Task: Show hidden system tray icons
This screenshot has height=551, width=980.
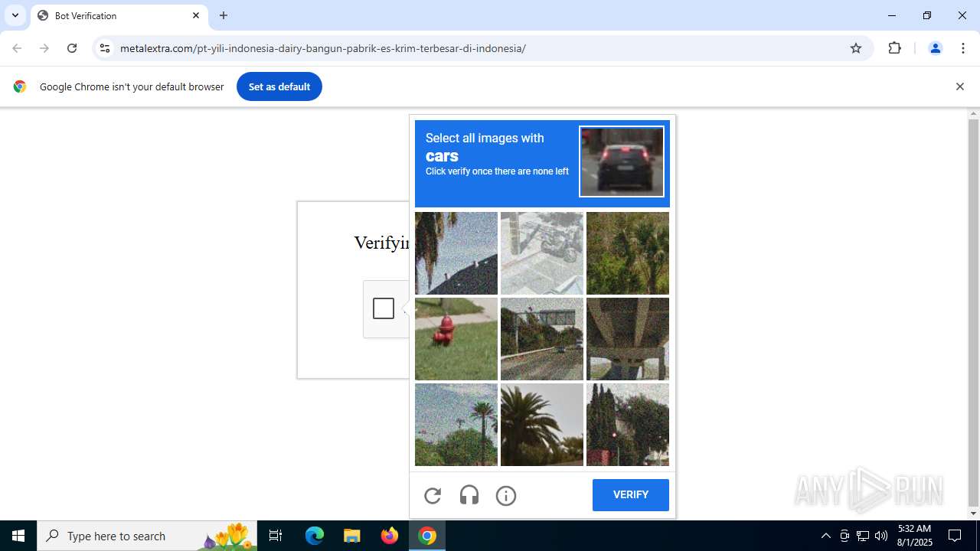Action: click(x=825, y=536)
